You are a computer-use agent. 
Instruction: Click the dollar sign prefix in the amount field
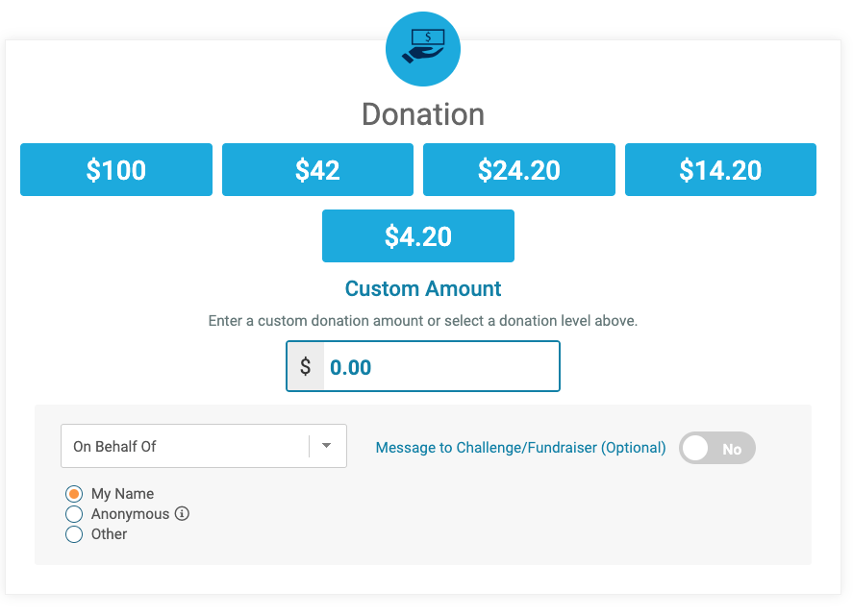pyautogui.click(x=306, y=366)
